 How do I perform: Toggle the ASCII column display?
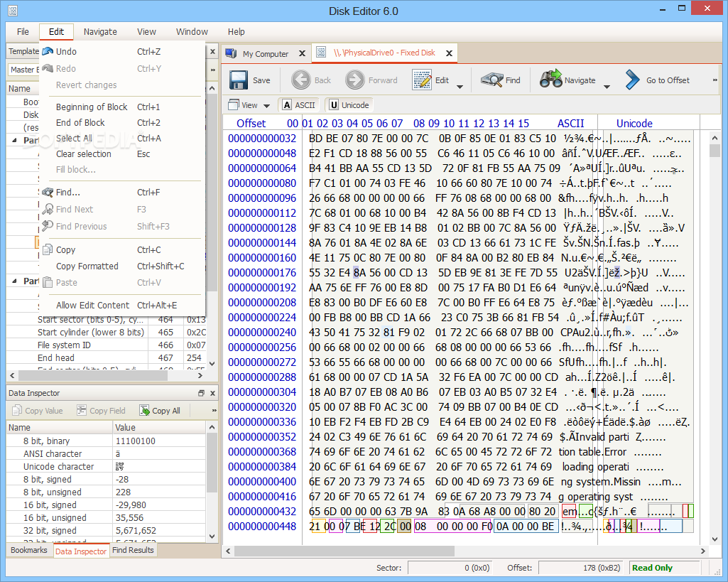(298, 105)
